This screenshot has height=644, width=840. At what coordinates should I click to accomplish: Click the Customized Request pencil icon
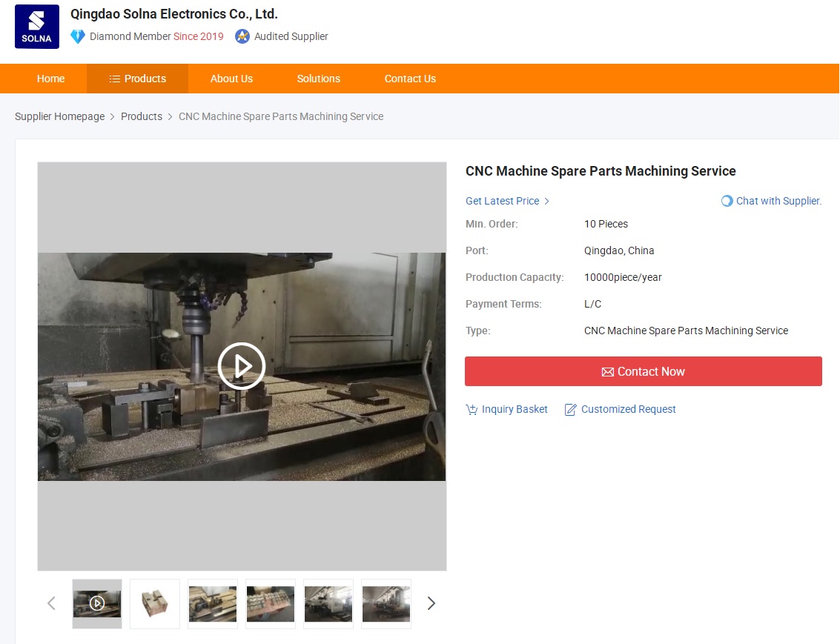pyautogui.click(x=571, y=410)
